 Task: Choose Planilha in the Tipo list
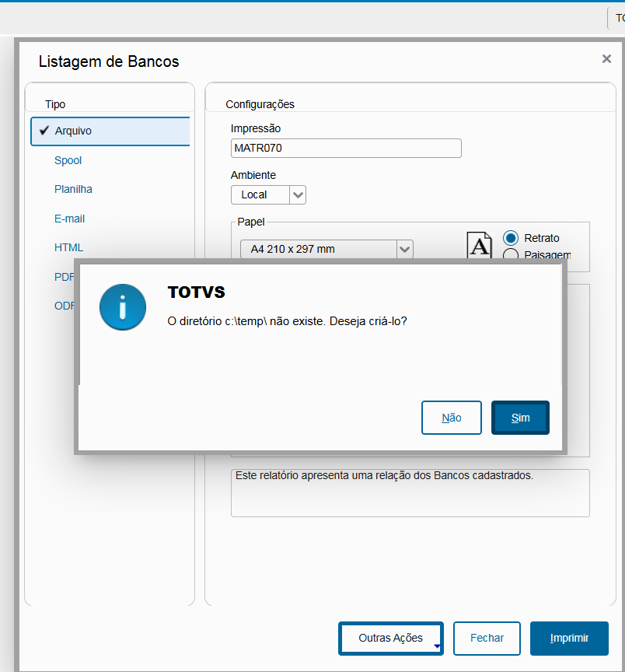(74, 189)
